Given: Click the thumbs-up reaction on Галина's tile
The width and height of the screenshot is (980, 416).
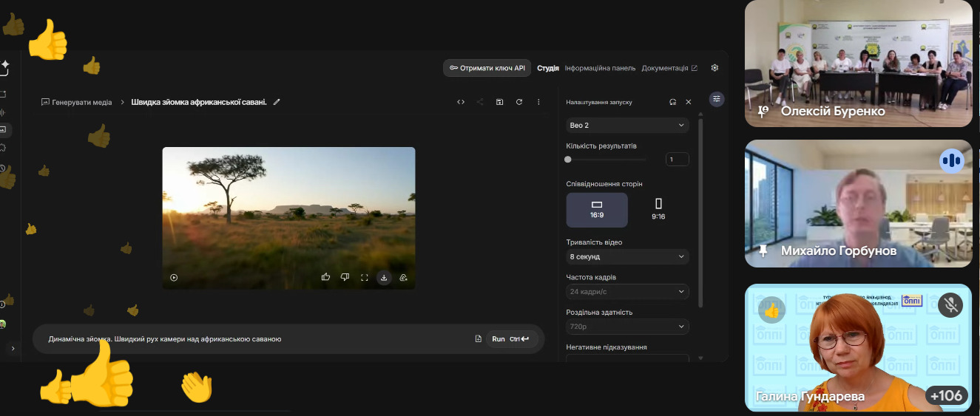Looking at the screenshot, I should point(771,311).
